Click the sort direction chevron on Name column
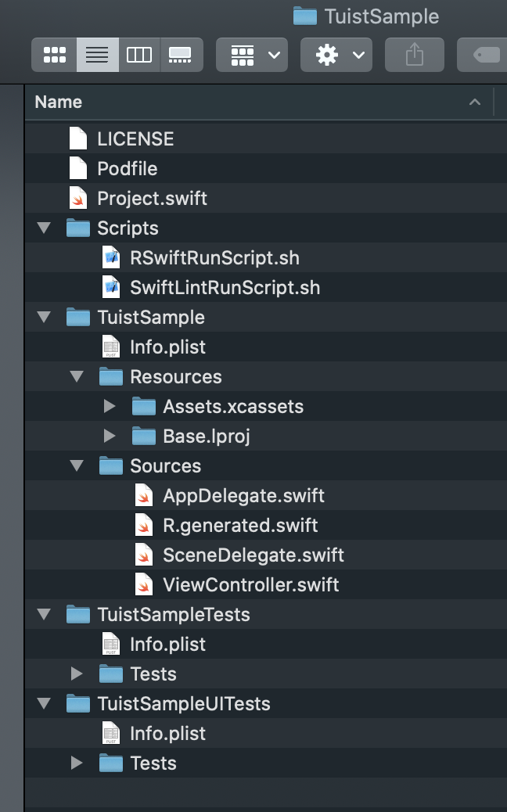 tap(475, 102)
